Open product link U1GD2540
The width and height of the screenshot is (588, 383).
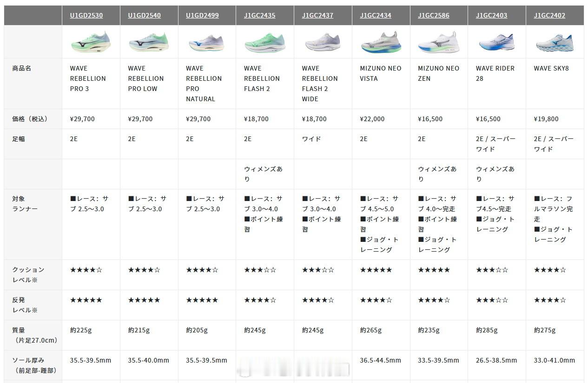tap(145, 15)
